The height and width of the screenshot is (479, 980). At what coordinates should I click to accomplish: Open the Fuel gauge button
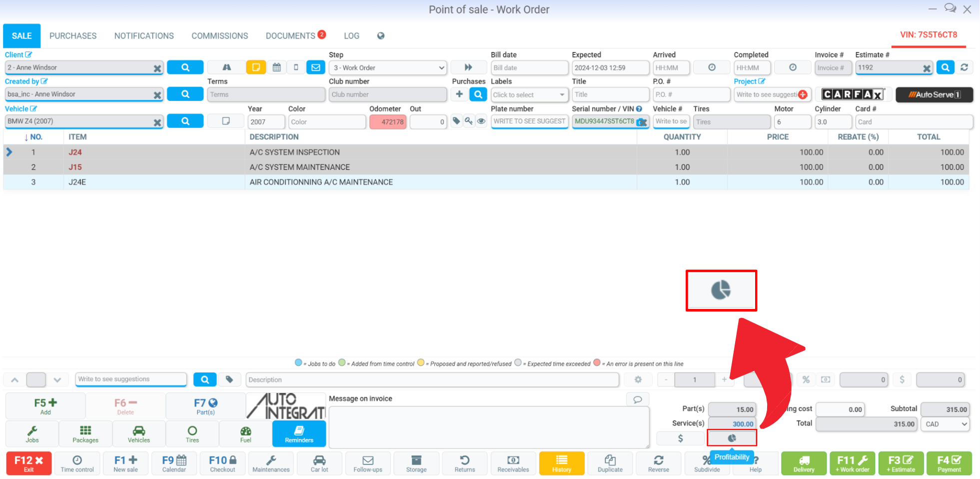click(x=246, y=433)
